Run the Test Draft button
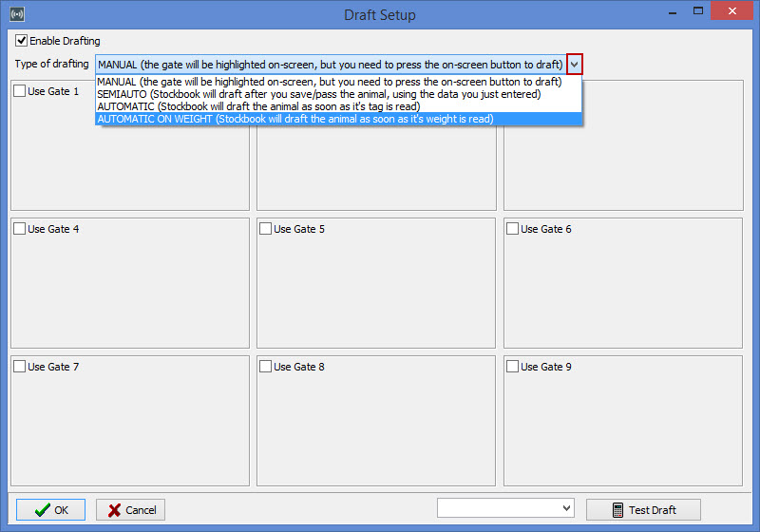 click(643, 510)
